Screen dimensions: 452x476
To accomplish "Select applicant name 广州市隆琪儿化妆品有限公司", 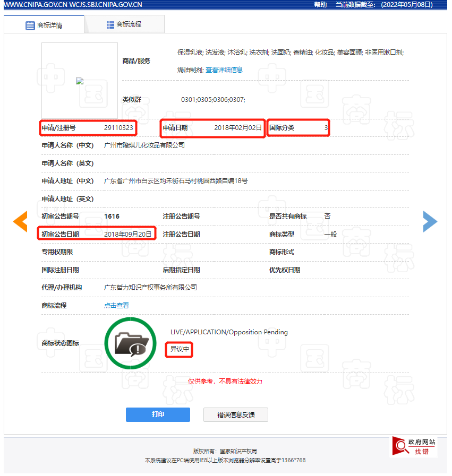I will tap(144, 145).
